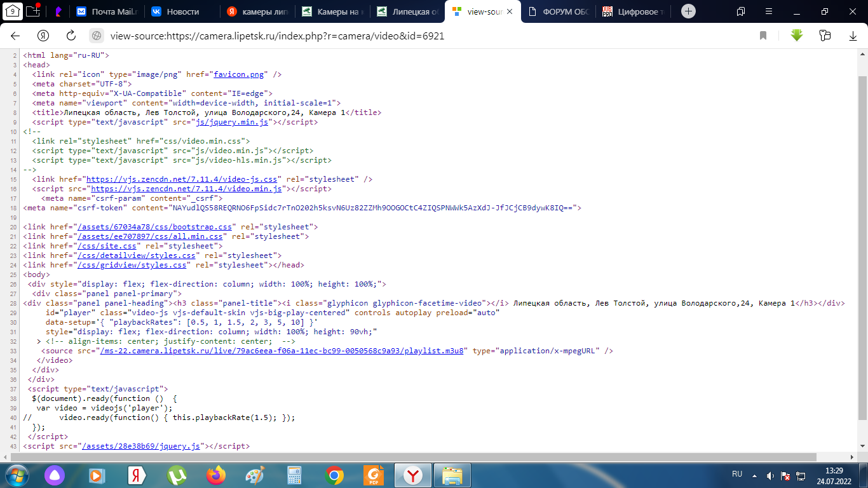Open the gridview/styles.css link
The width and height of the screenshot is (868, 488).
(132, 265)
